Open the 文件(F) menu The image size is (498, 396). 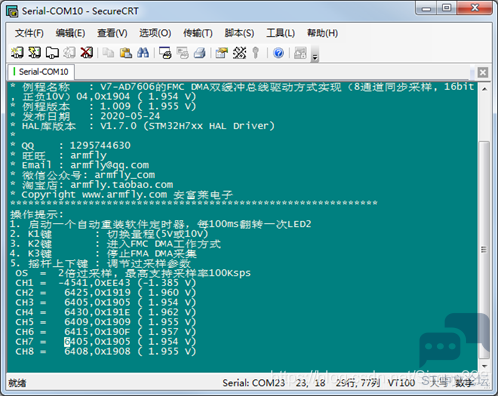29,33
